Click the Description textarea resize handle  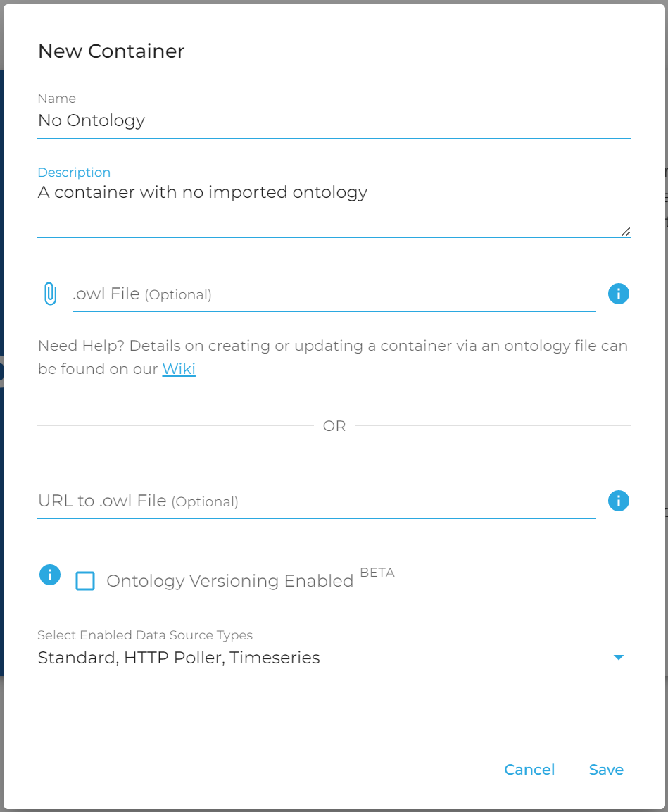625,231
